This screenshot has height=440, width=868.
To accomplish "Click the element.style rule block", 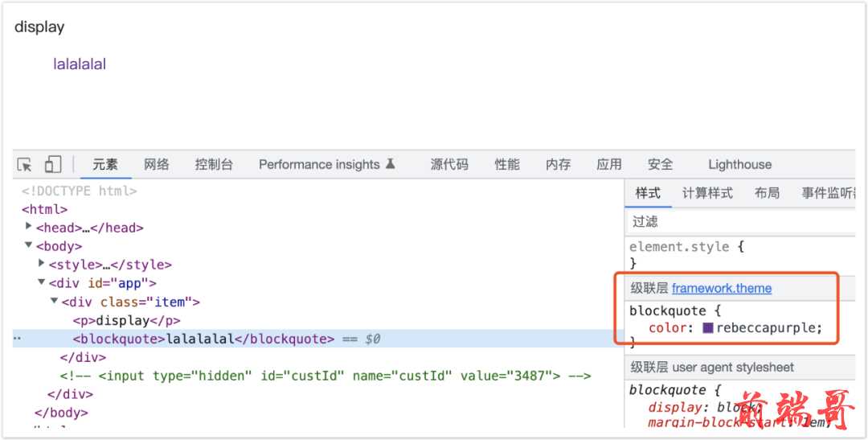I will [x=742, y=254].
